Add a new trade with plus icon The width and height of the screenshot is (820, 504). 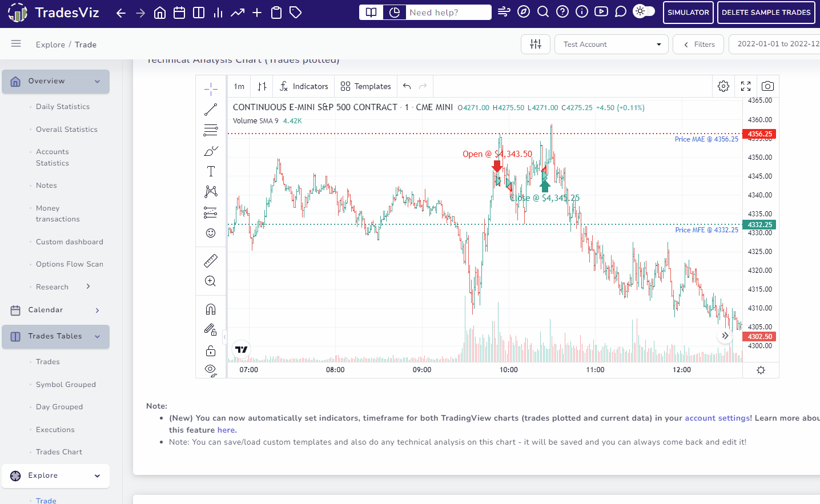tap(257, 13)
